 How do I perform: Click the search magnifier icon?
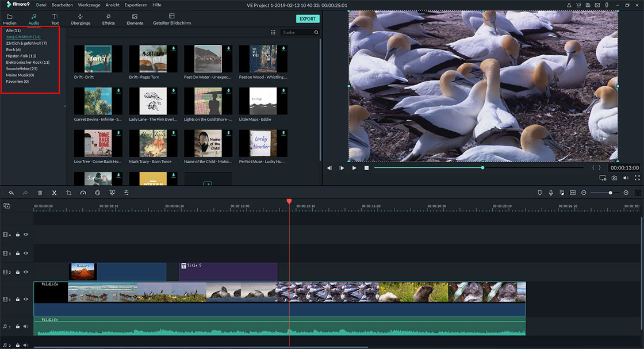click(316, 32)
